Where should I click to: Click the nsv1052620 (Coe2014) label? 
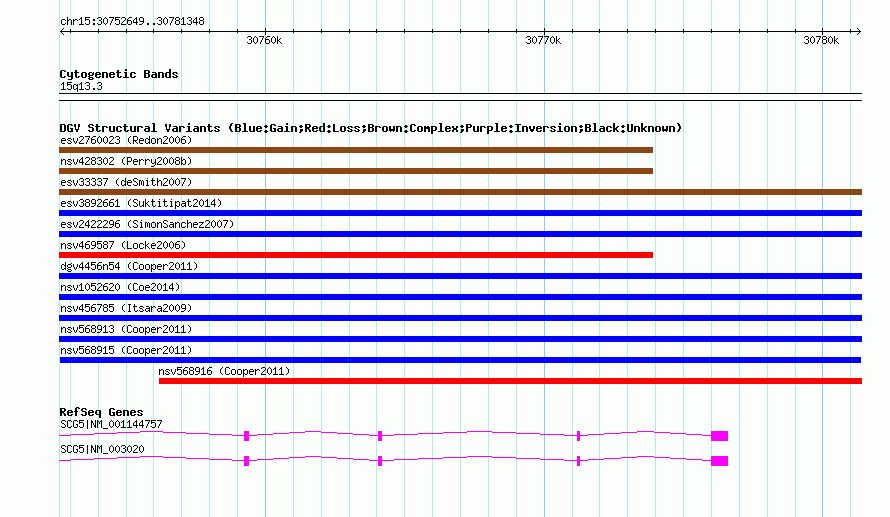120,287
